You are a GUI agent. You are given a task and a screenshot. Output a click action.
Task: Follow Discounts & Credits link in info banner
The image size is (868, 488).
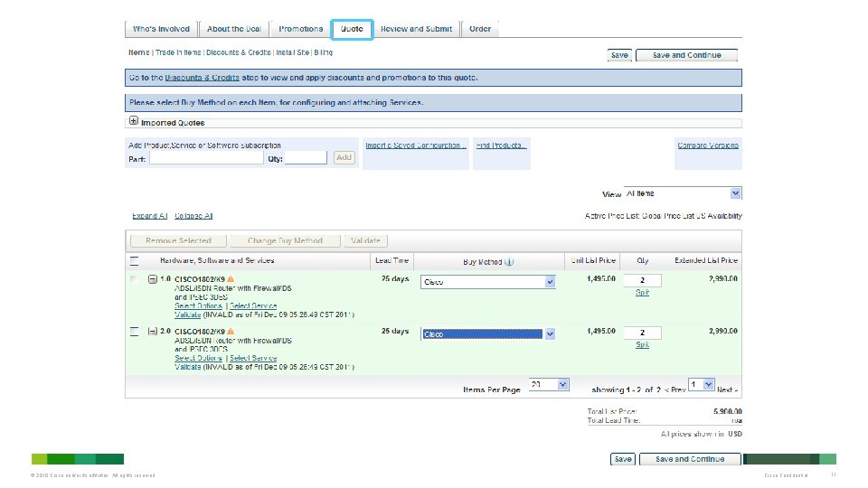(x=202, y=78)
